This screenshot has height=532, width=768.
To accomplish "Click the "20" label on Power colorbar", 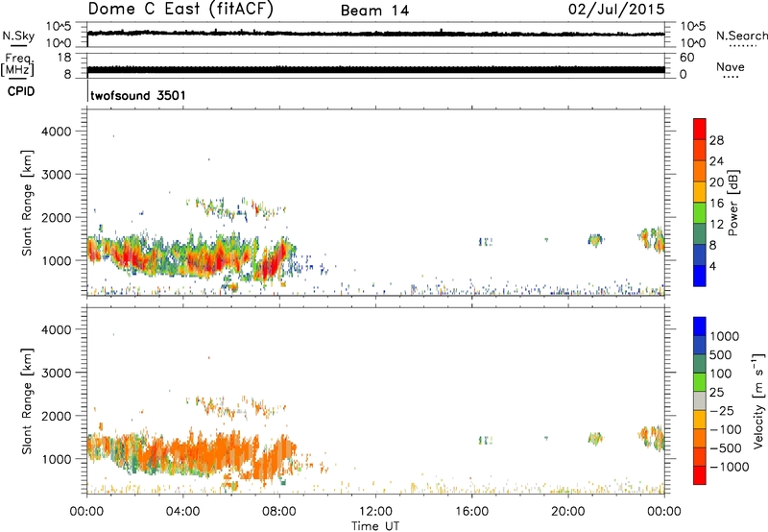I will 716,182.
